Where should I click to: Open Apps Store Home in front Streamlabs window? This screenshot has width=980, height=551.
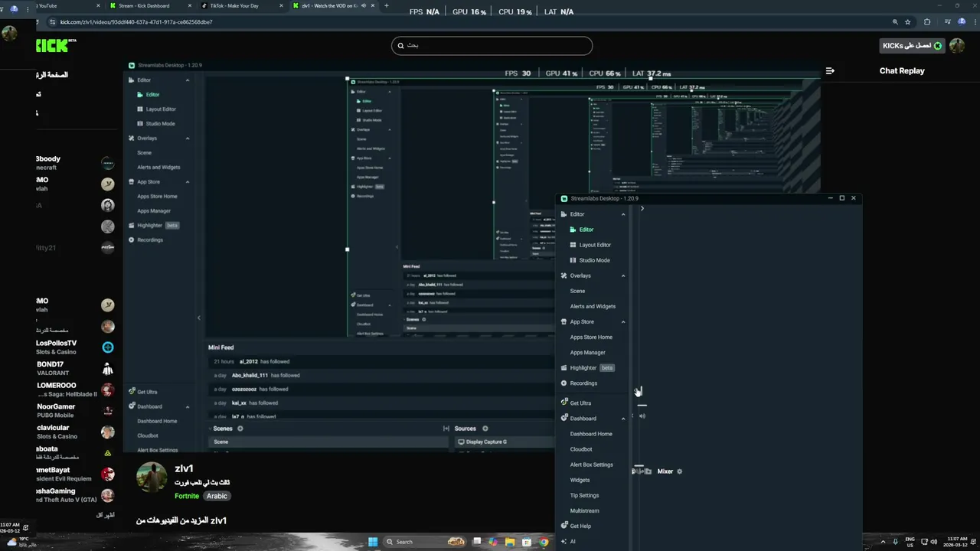[x=591, y=337]
